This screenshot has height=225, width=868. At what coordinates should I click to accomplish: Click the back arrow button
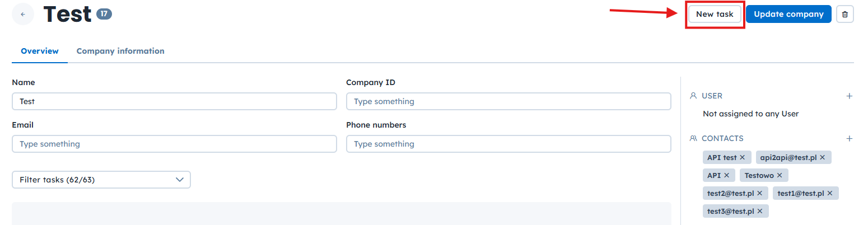[22, 14]
